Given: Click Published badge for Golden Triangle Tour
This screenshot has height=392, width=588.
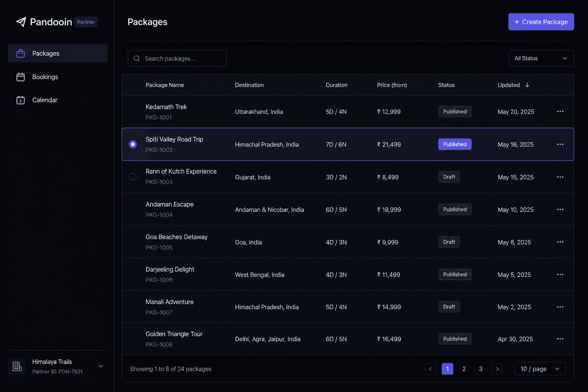Looking at the screenshot, I should click(455, 339).
